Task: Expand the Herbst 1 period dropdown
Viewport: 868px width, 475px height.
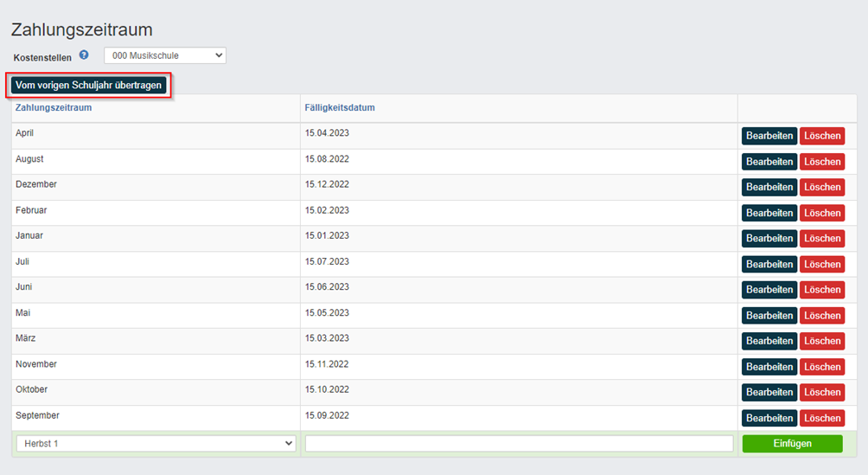Action: (x=156, y=443)
